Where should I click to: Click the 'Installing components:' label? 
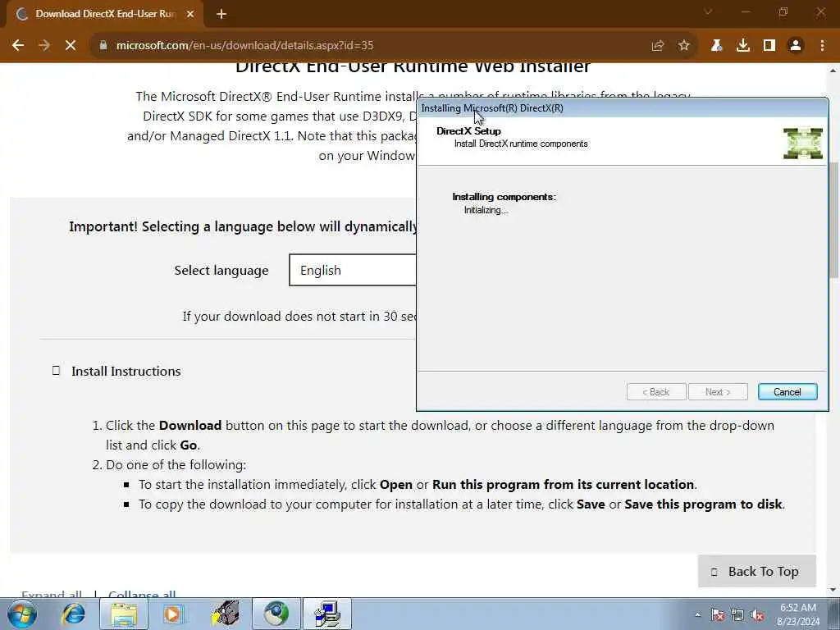[504, 197]
